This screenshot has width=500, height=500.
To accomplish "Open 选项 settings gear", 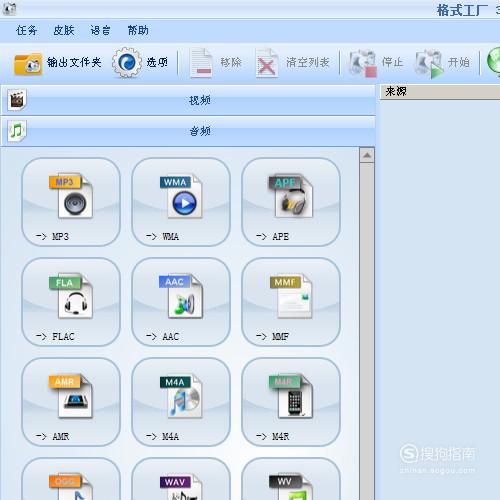I will 140,63.
